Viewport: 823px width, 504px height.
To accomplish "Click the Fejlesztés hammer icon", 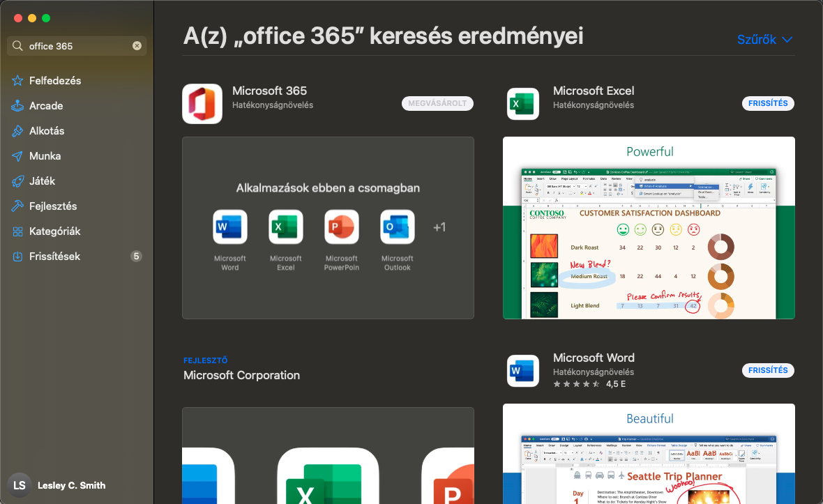I will [17, 206].
